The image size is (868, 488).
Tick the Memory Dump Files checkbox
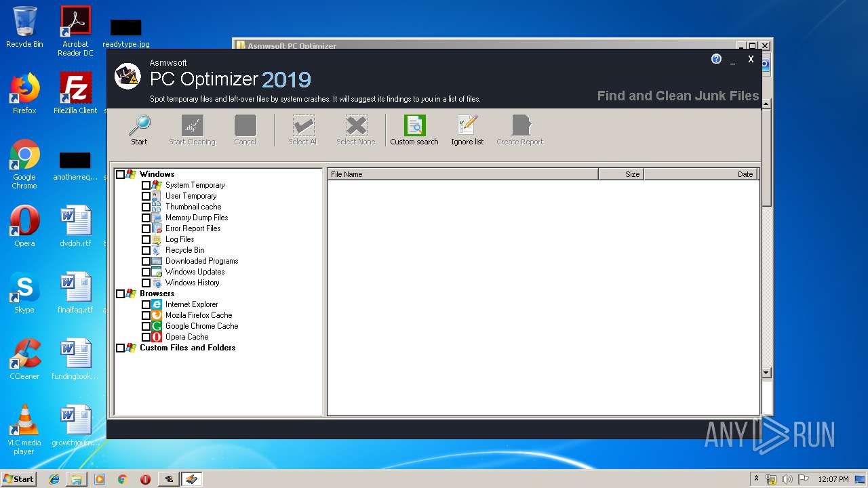coord(146,218)
